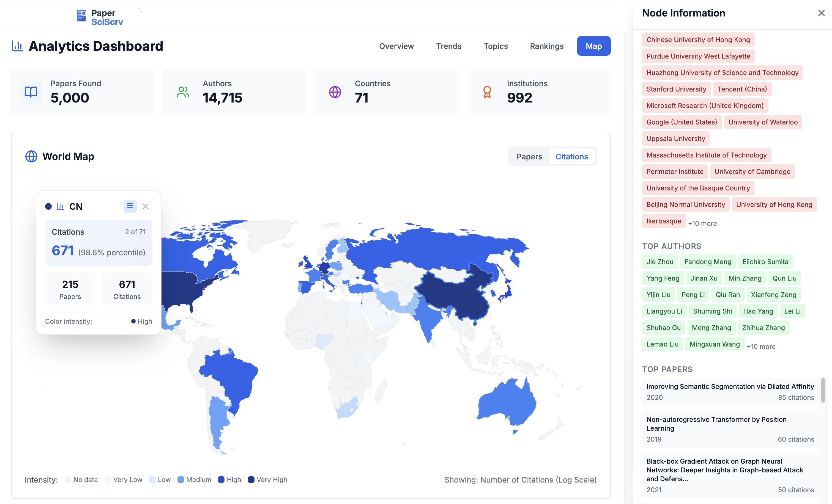Close the CN country popup
This screenshot has width=832, height=504.
pyautogui.click(x=146, y=206)
